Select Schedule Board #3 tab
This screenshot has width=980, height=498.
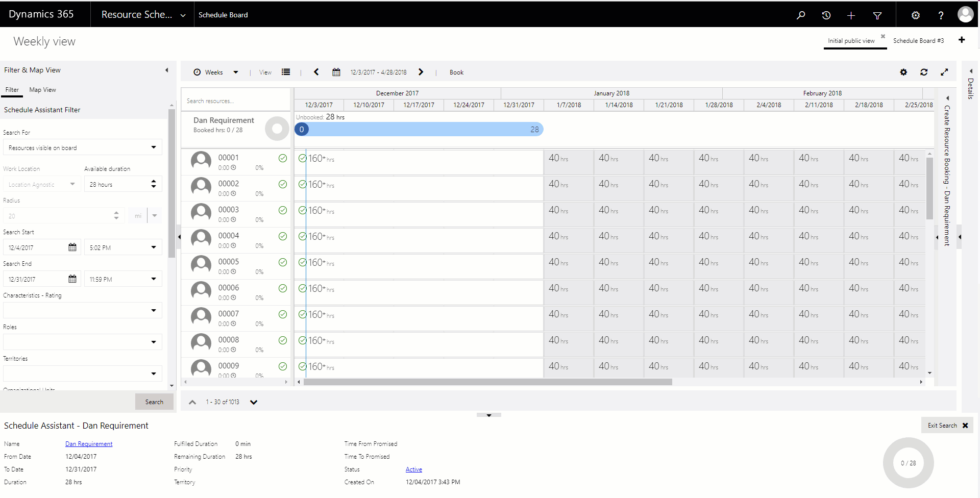(x=918, y=41)
